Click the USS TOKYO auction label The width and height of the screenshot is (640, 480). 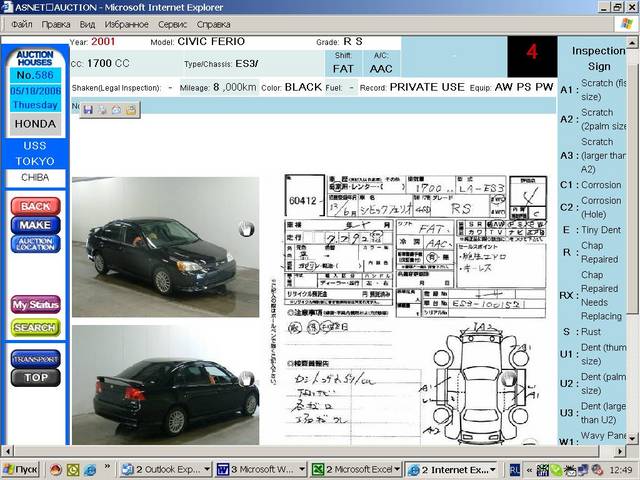35,153
